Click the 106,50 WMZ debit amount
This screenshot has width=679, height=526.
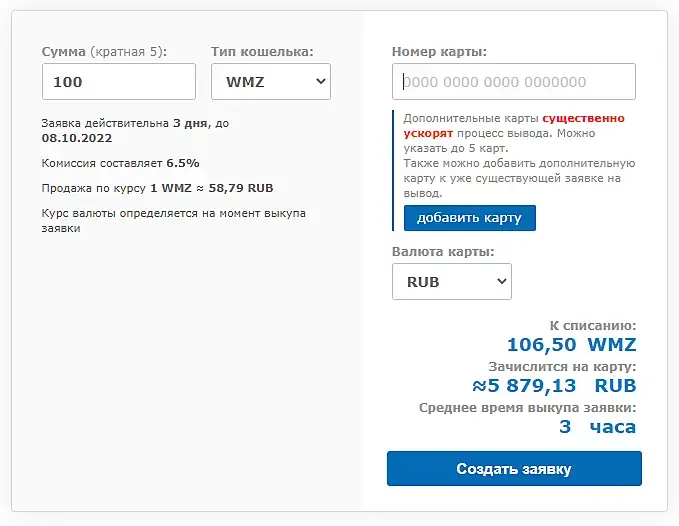(x=571, y=345)
